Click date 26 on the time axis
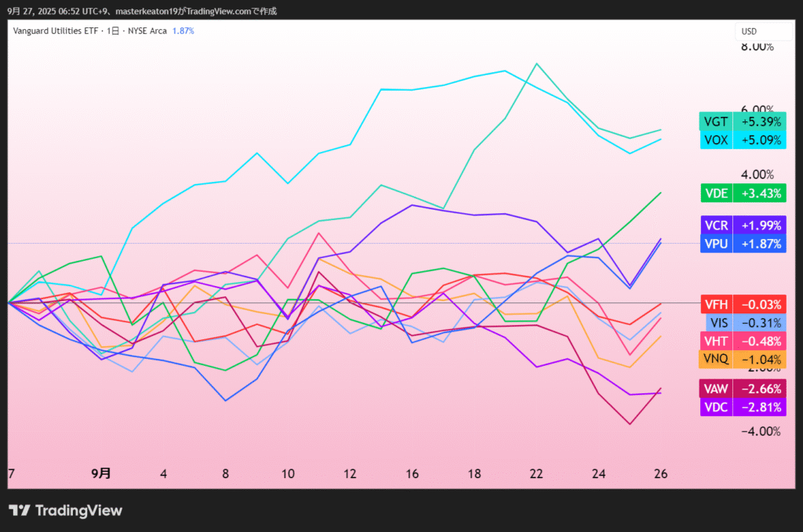This screenshot has height=532, width=803. (x=661, y=473)
